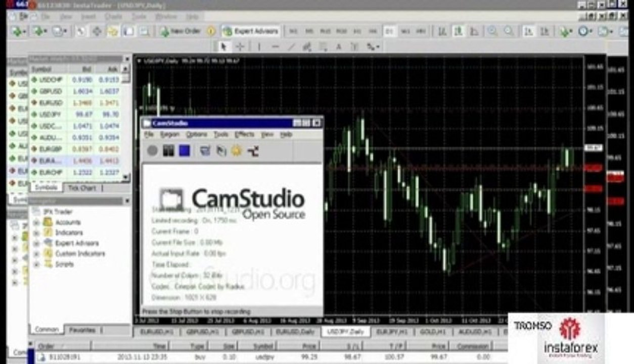Select the trendline drawing tool
The image size is (634, 364).
(x=291, y=47)
